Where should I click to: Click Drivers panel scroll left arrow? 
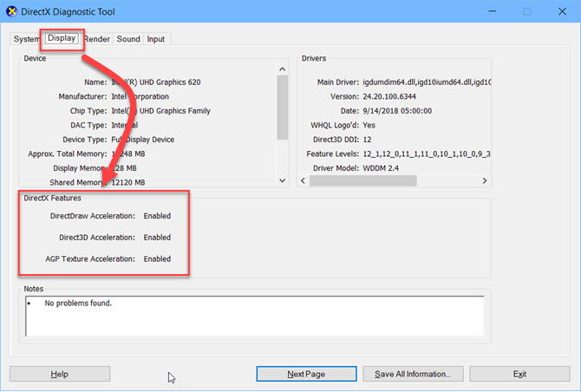(x=304, y=180)
